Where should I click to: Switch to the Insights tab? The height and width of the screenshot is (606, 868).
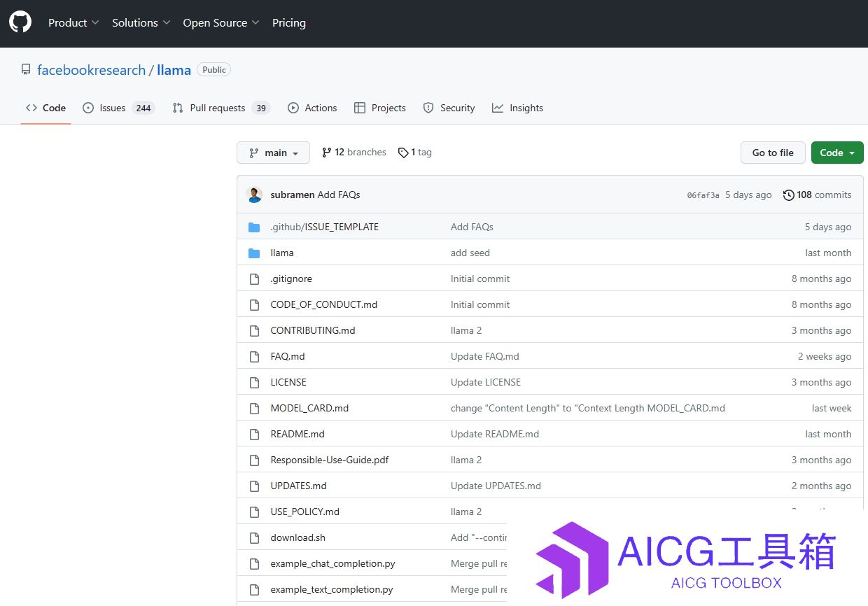[x=517, y=108]
